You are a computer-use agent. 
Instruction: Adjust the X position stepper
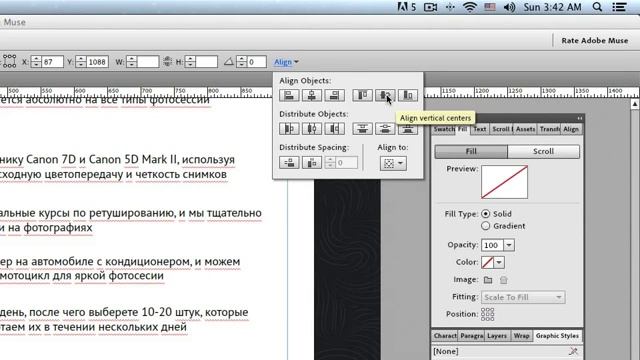[x=36, y=62]
